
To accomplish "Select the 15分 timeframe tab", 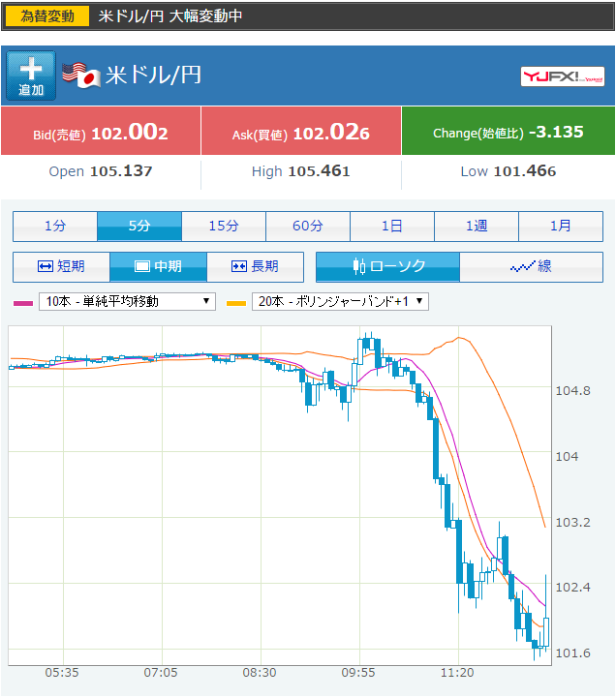I will [224, 227].
